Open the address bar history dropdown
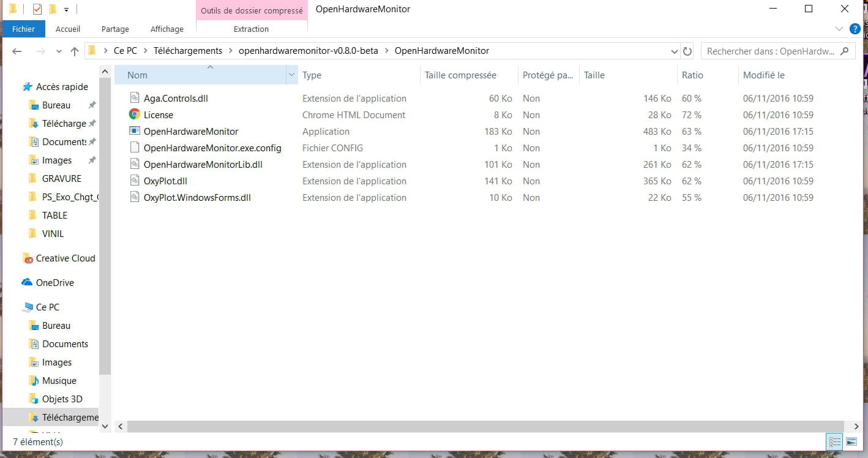Screen dimensions: 868x458 pos(674,51)
